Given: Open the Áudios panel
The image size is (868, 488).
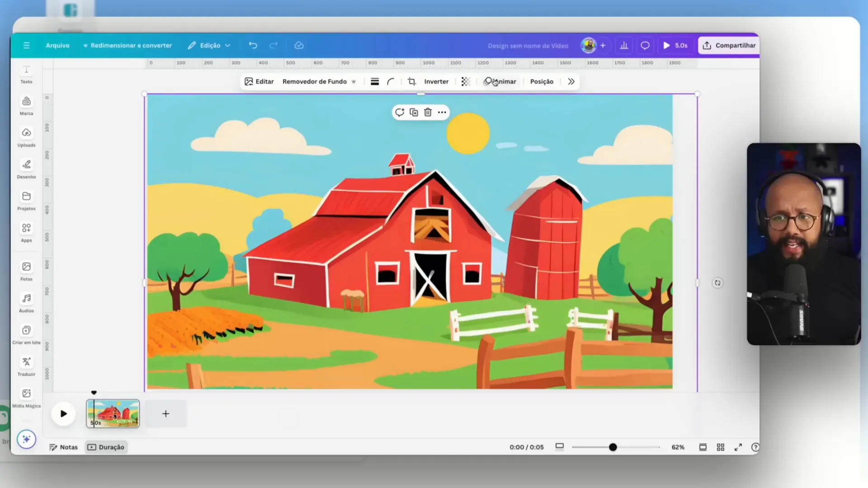Looking at the screenshot, I should pos(26,302).
